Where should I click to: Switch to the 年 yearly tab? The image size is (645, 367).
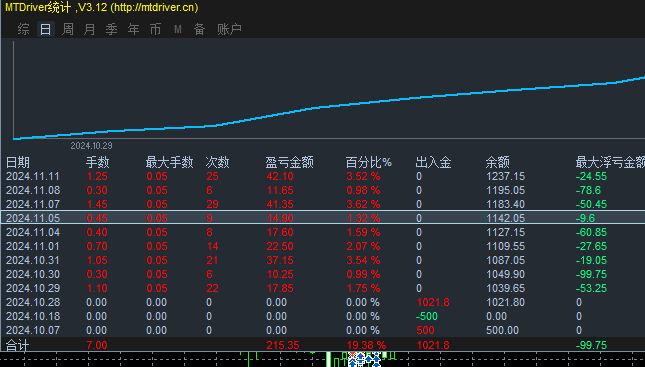click(133, 29)
